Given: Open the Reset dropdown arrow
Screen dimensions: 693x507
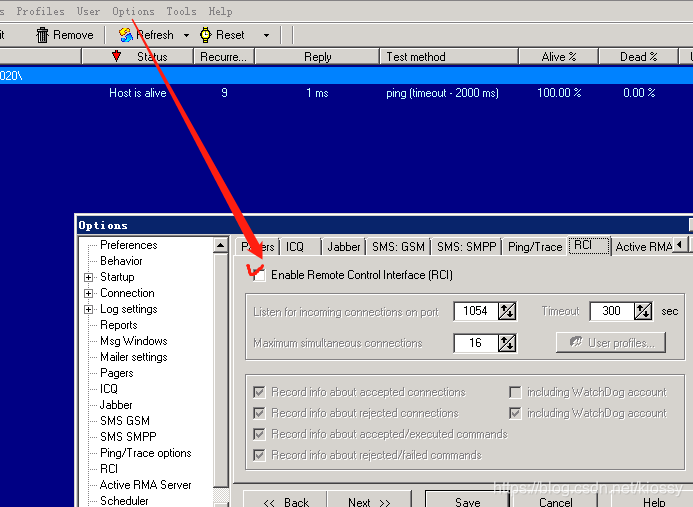Looking at the screenshot, I should click(266, 35).
